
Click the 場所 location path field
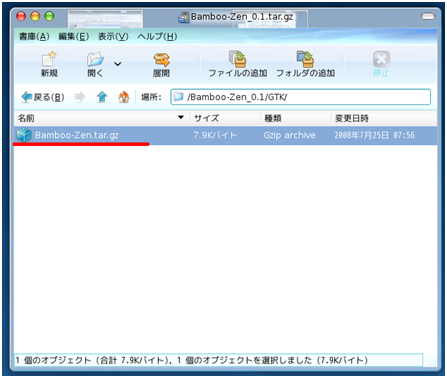301,97
